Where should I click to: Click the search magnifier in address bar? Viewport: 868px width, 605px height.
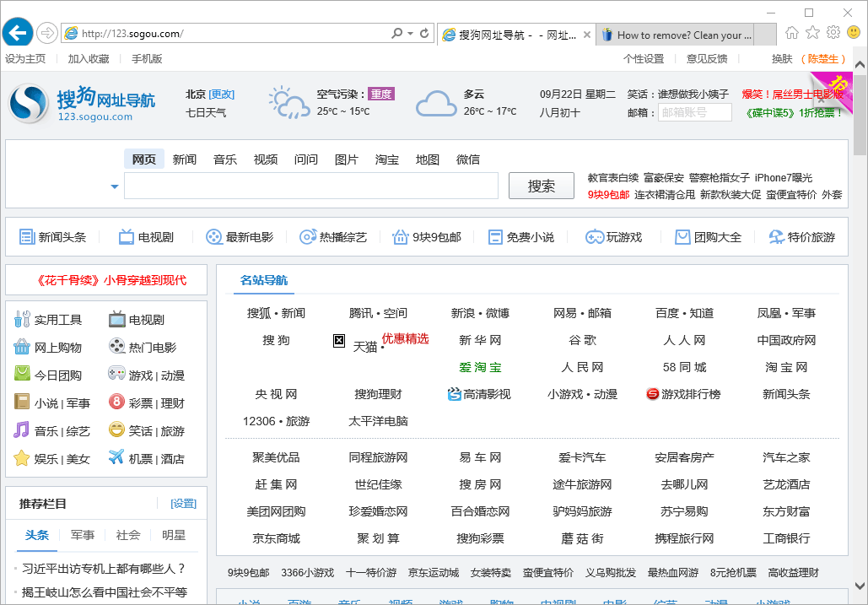tap(397, 33)
